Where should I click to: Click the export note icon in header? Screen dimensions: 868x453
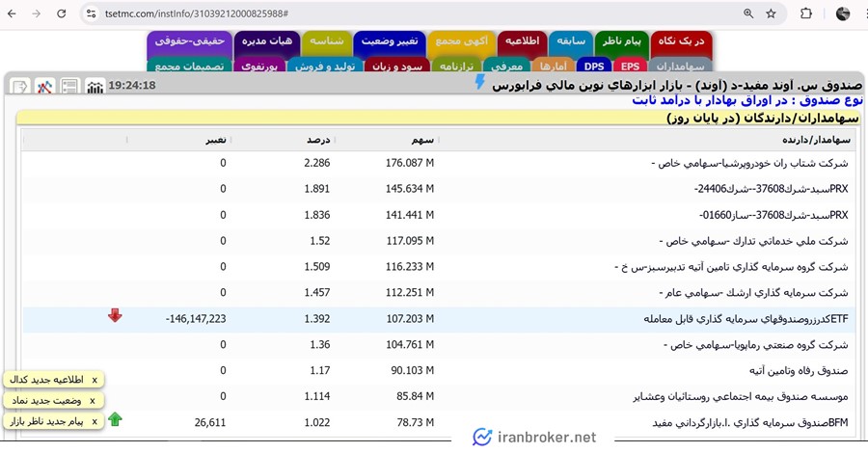[x=19, y=87]
